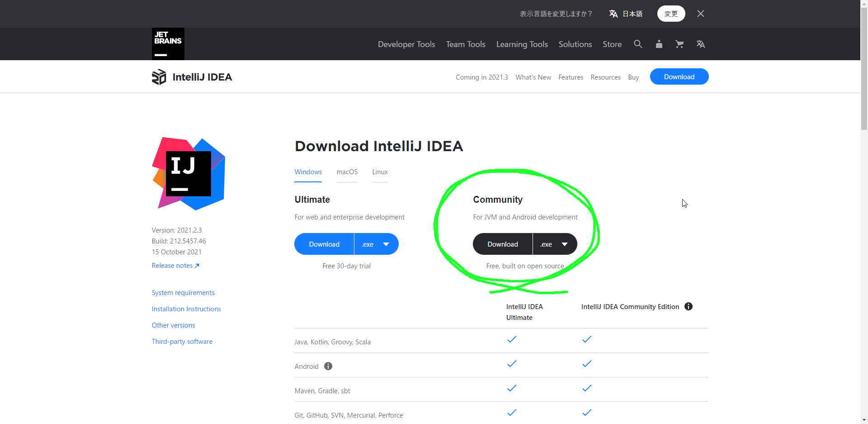The width and height of the screenshot is (868, 424).
Task: Open the Buy link
Action: (x=633, y=77)
